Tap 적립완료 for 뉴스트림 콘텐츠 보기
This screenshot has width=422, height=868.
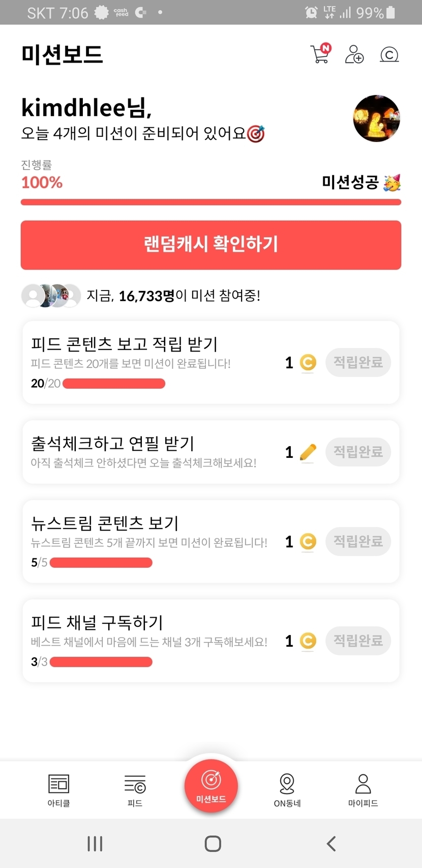click(x=358, y=541)
